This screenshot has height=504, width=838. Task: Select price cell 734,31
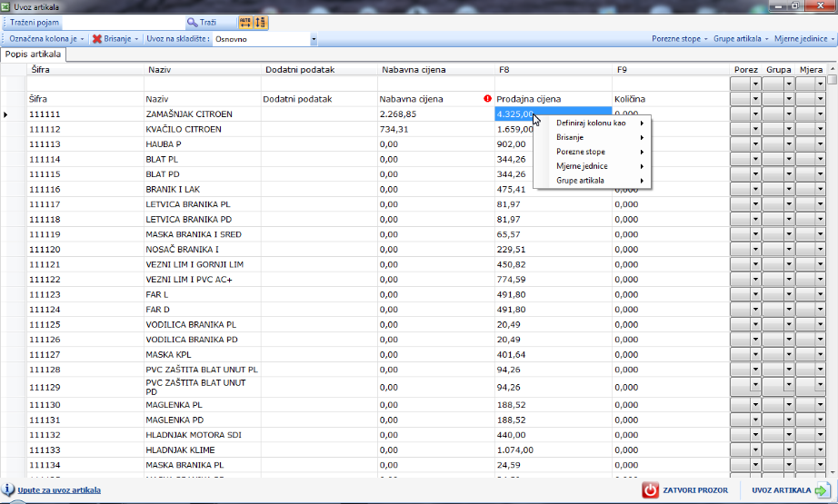tap(435, 129)
